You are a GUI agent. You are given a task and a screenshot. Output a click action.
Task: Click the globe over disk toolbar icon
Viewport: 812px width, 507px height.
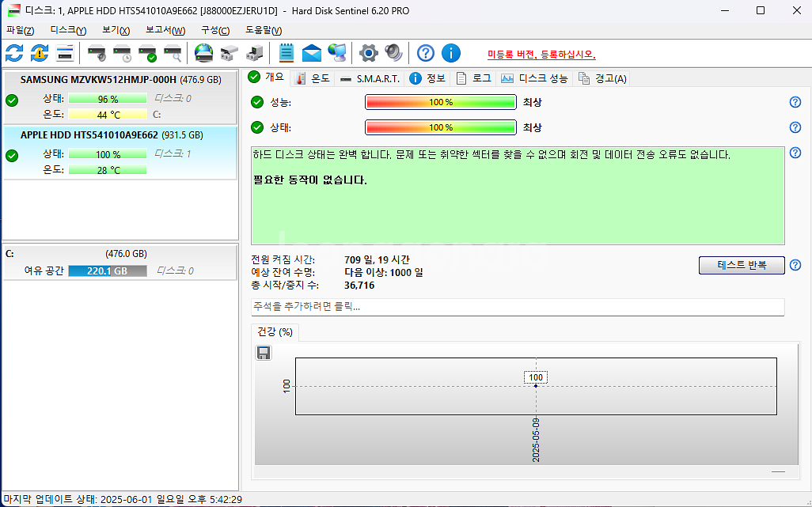(204, 53)
